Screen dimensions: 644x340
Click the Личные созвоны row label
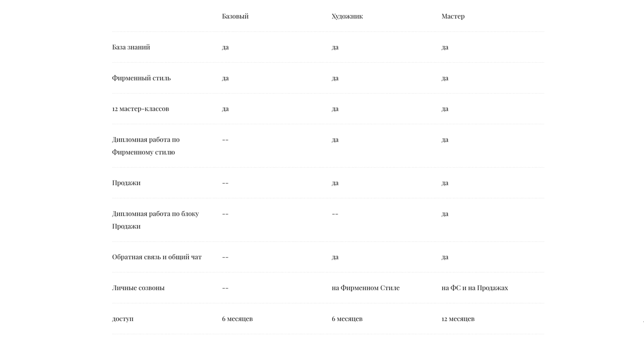[x=138, y=288]
